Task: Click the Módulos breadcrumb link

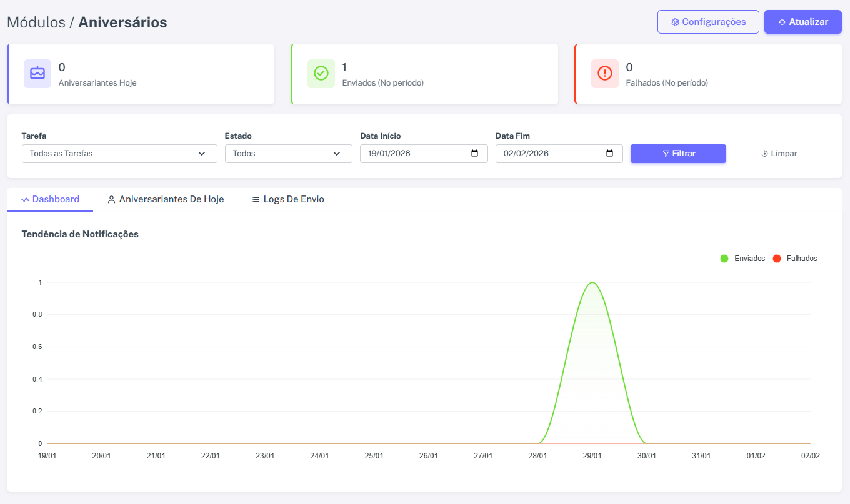Action: (36, 22)
